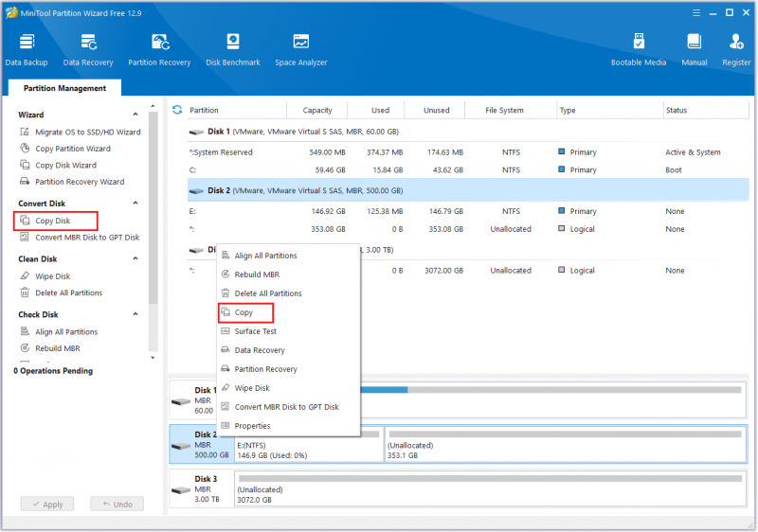This screenshot has width=758, height=532.
Task: Collapse the Clean Disk section
Action: [x=135, y=258]
